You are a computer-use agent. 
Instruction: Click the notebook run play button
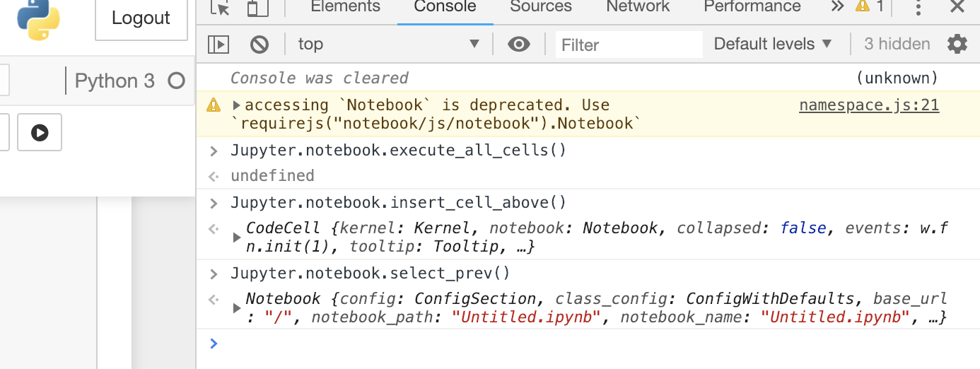[40, 132]
